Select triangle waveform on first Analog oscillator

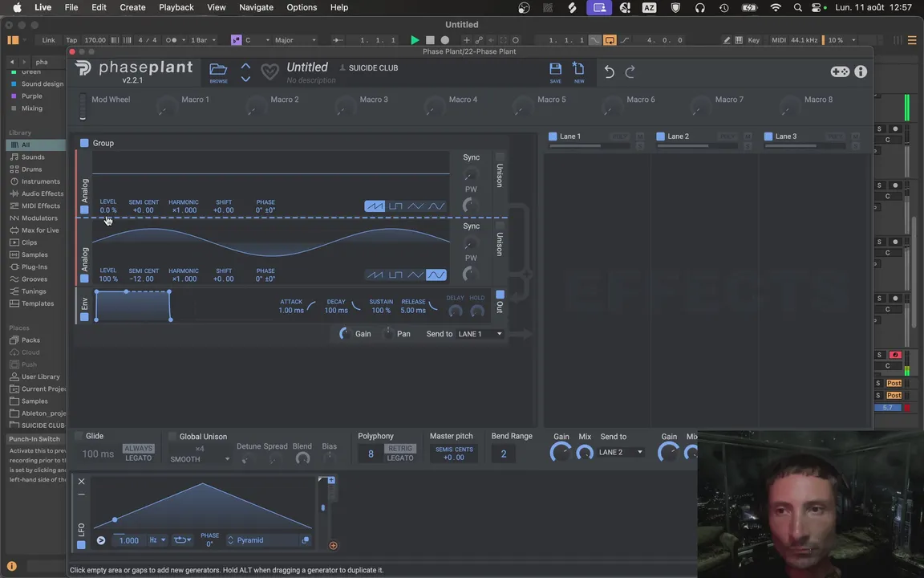click(x=415, y=206)
